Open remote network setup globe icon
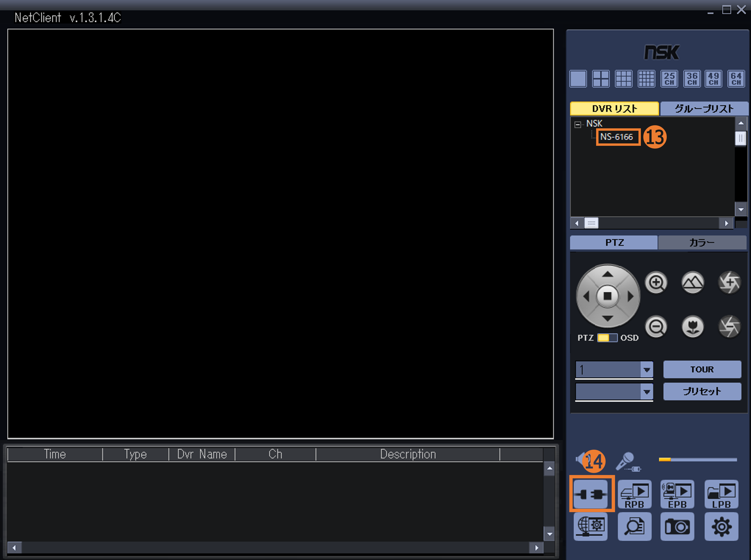Screen dimensions: 751x560 [x=590, y=526]
